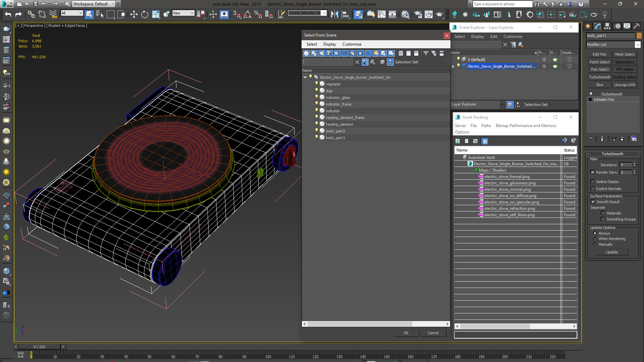
Task: Click the Unwrap UVW modifier button
Action: [625, 85]
